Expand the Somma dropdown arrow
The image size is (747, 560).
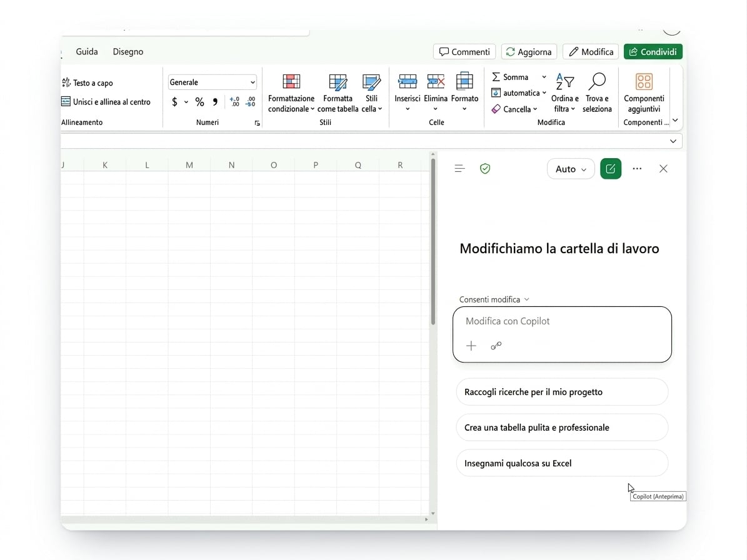point(544,77)
